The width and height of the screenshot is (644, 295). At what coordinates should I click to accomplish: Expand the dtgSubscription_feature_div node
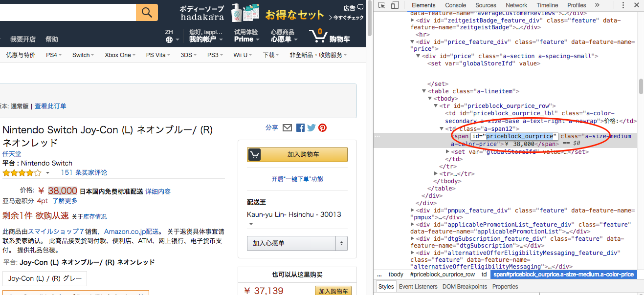(x=413, y=239)
